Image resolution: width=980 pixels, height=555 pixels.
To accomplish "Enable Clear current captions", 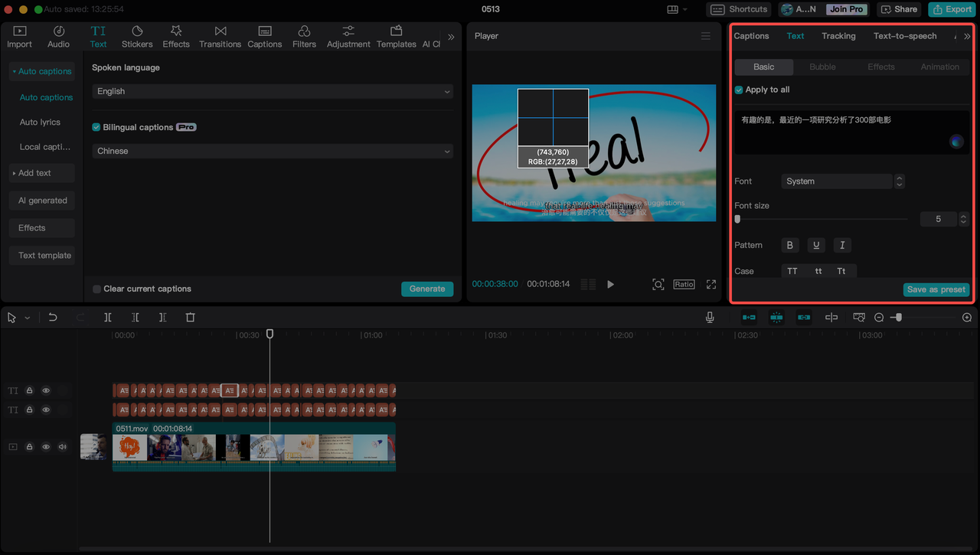I will [97, 289].
